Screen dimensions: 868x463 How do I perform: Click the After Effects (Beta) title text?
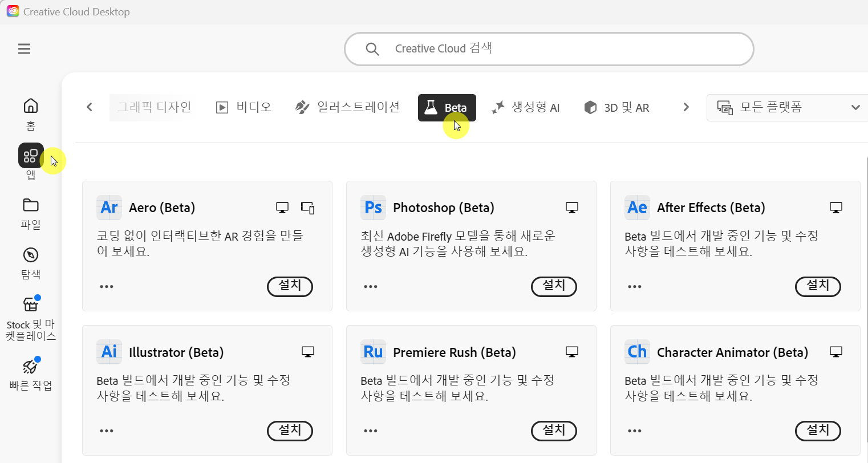tap(711, 208)
